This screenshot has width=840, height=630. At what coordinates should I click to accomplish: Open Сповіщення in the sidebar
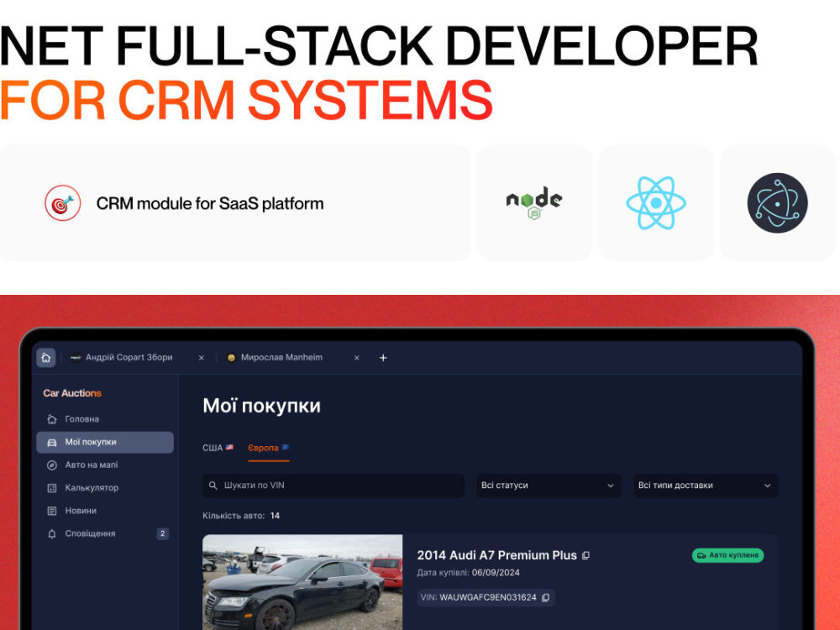[x=105, y=533]
